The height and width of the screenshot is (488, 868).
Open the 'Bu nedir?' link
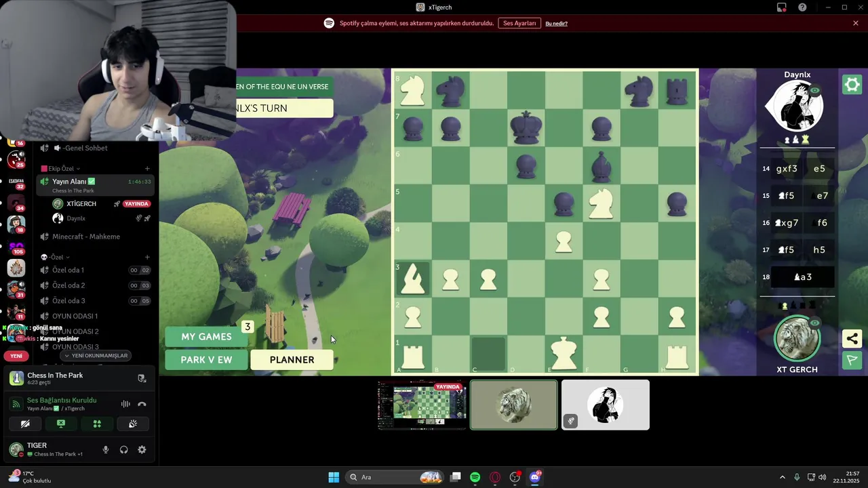556,24
